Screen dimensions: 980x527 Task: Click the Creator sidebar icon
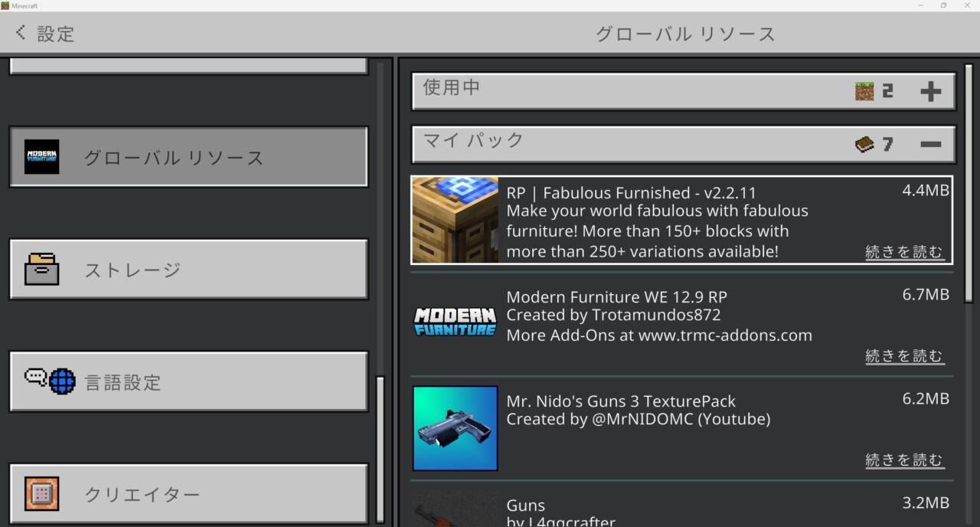click(x=42, y=495)
